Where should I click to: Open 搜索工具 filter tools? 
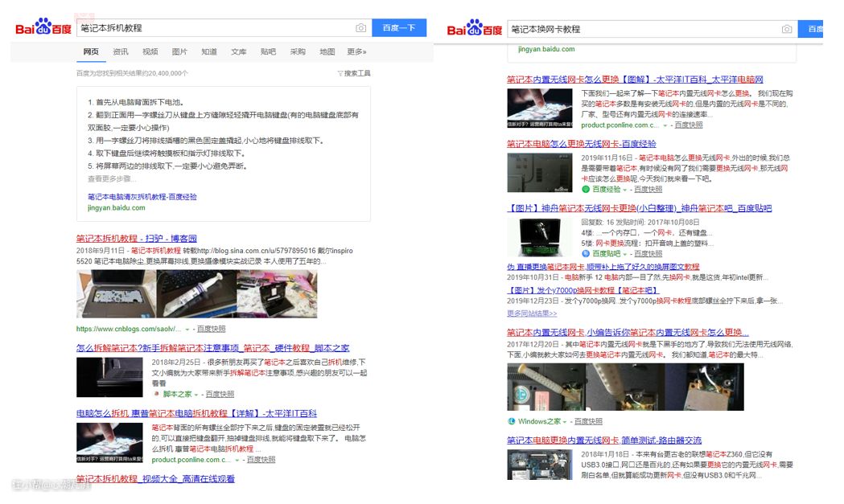354,73
